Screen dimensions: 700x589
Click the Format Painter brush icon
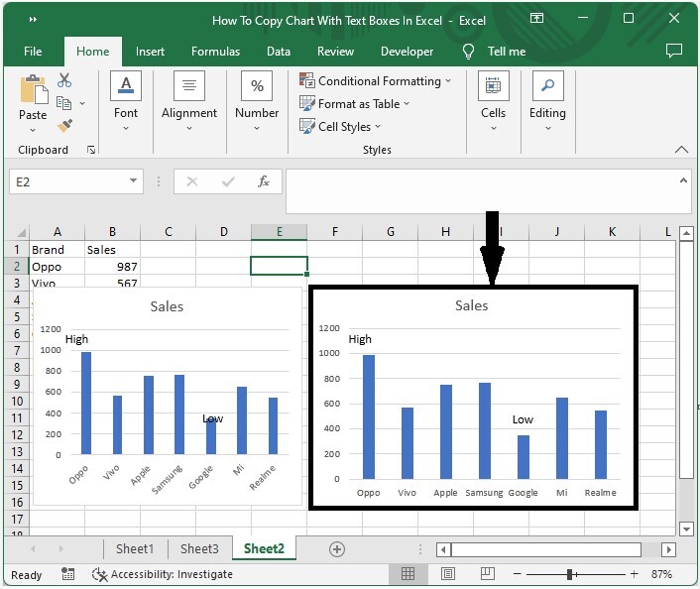[x=64, y=126]
